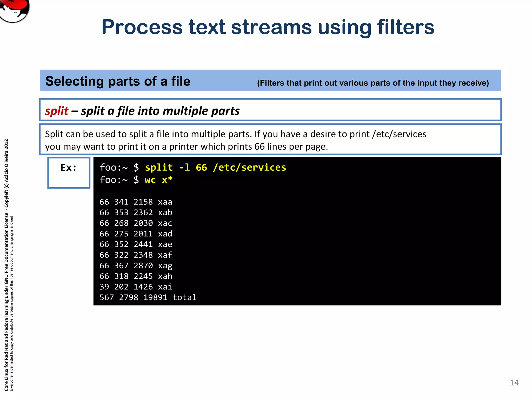Click the slide title 'Process text streams using filters'

[268, 27]
